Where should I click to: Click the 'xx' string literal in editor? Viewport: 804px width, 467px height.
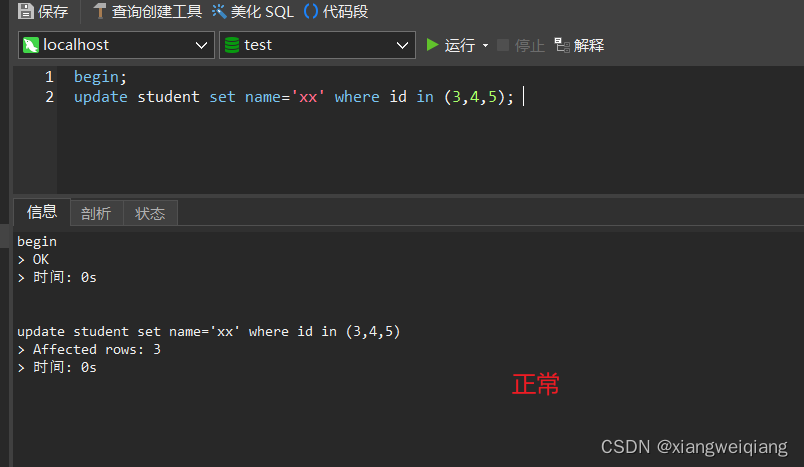point(308,97)
